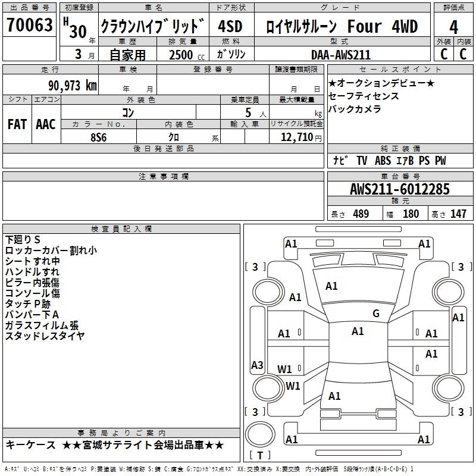Select the length value 489
This screenshot has width=476, height=476.
coord(361,214)
